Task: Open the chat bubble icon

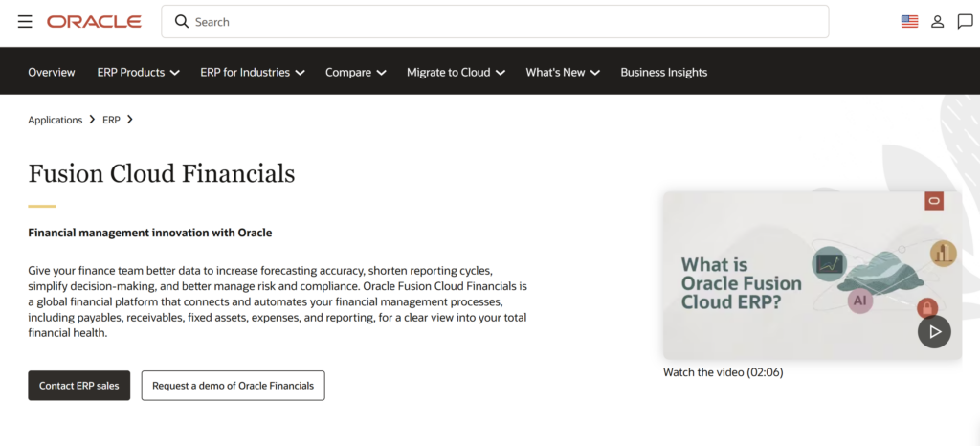Action: point(965,22)
